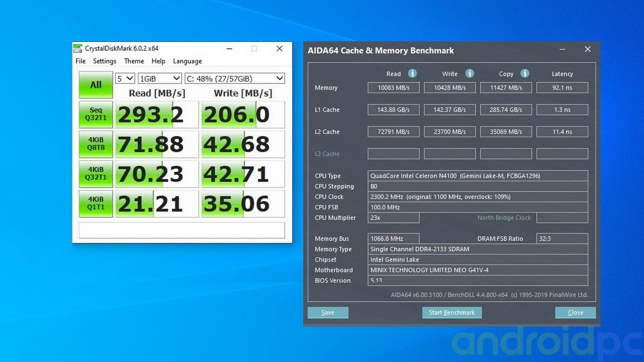Click the L1 Cache write value 142.37 GB/s
The height and width of the screenshot is (362, 644).
coord(450,110)
